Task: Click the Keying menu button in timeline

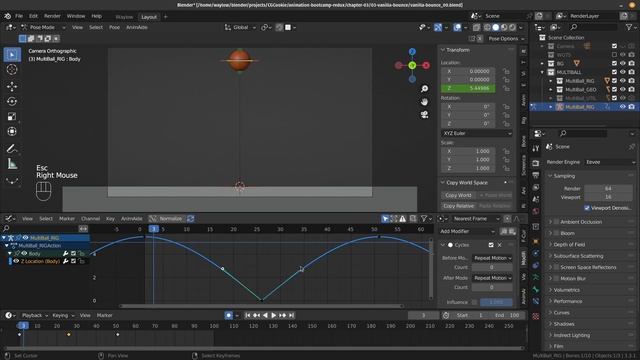Action: click(x=63, y=315)
